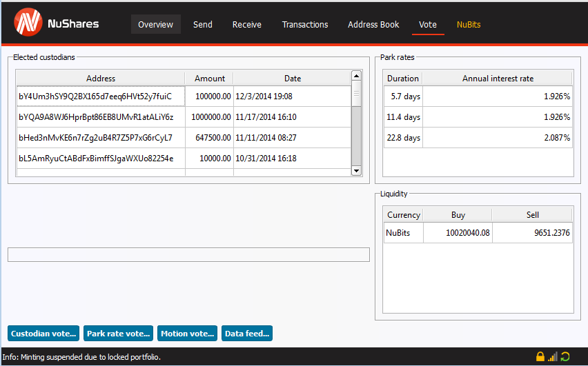Select address bY4Um3hSY9Q2BX165d7eeq6HVt52y7fuiC
588x366 pixels.
click(101, 96)
